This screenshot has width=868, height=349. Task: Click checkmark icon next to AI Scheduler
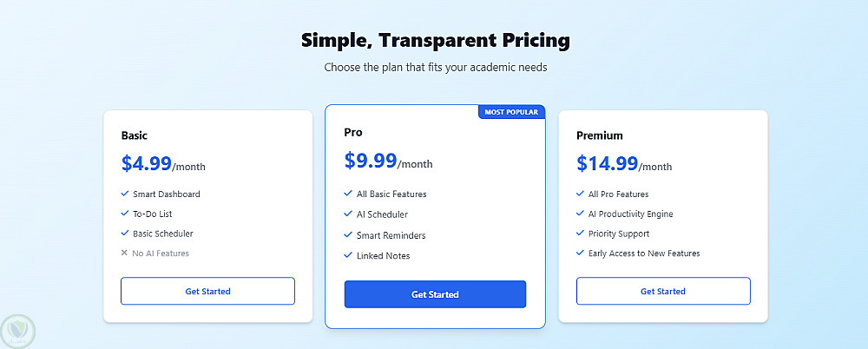click(348, 214)
